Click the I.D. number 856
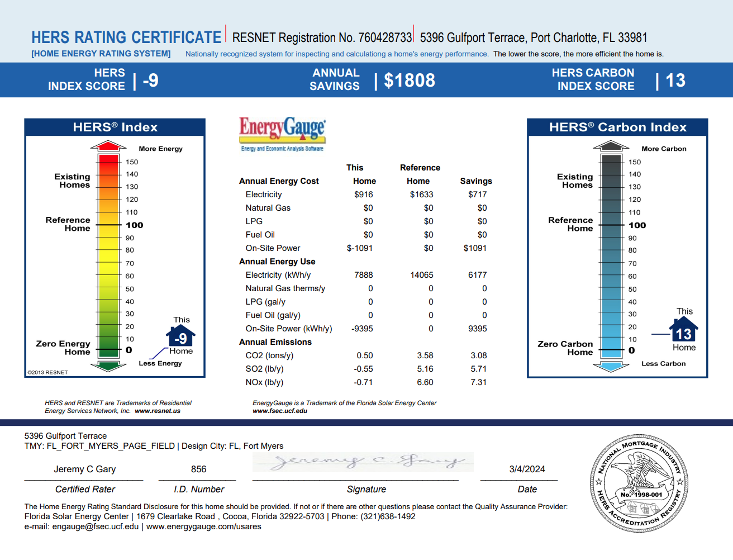The width and height of the screenshot is (733, 560). [198, 469]
